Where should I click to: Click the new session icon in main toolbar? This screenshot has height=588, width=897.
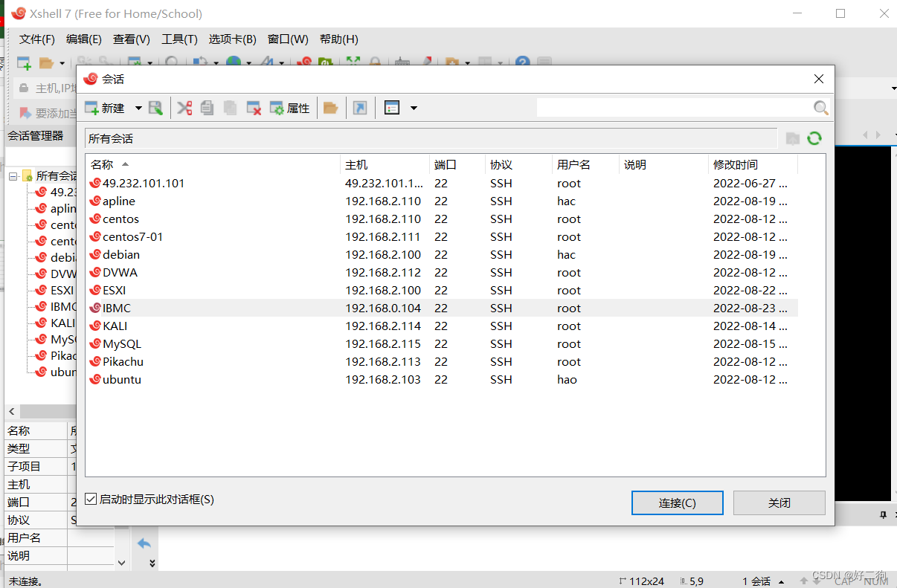(24, 63)
